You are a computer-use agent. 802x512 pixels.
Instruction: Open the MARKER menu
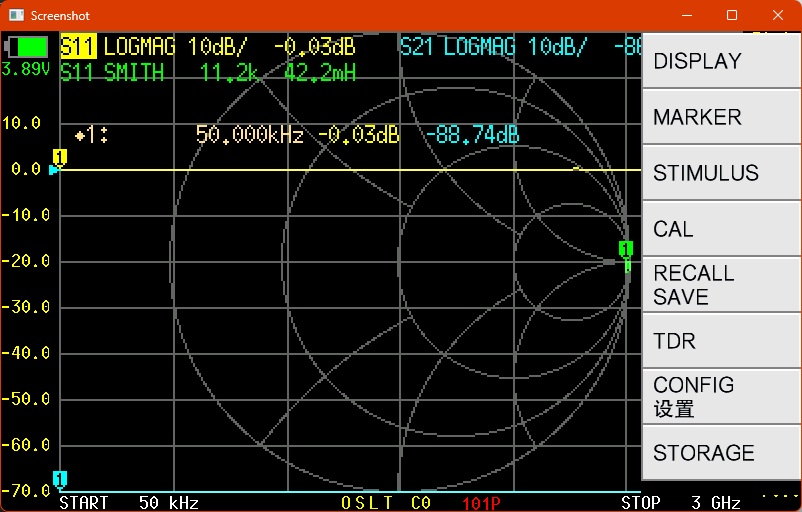point(720,117)
